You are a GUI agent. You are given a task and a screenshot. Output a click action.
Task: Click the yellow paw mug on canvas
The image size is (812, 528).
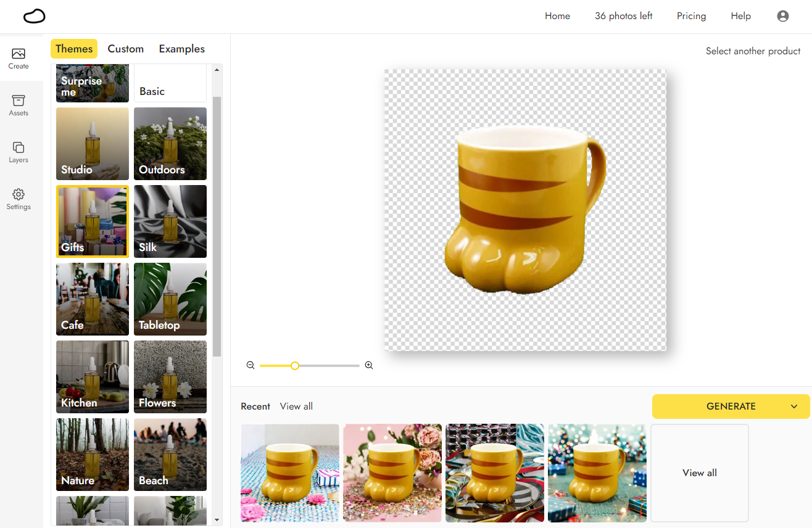click(x=524, y=208)
